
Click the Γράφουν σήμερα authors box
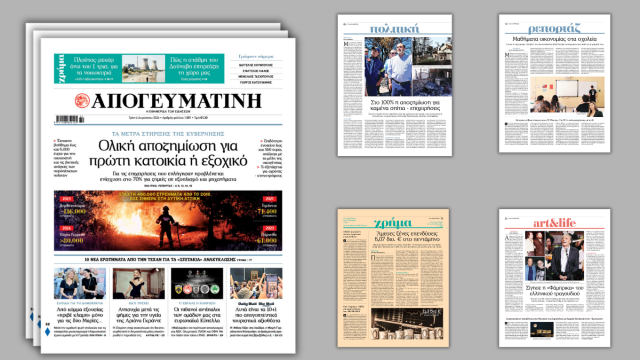(x=256, y=70)
